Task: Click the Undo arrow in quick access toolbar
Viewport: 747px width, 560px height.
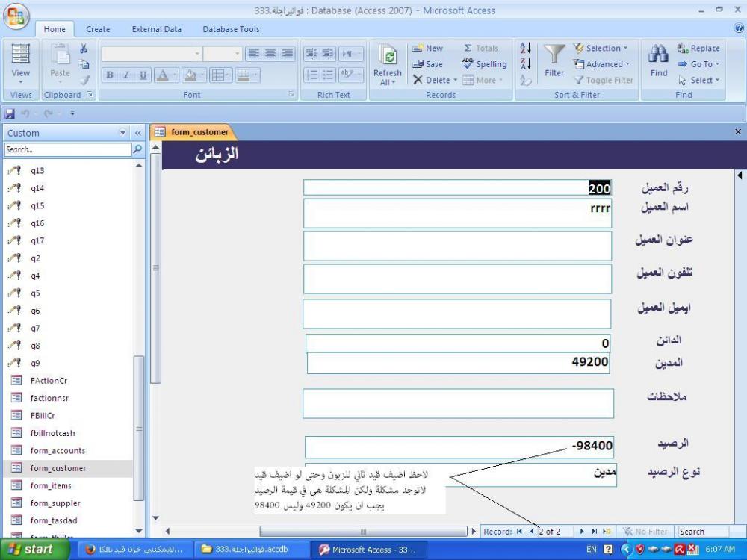Action: pos(25,113)
